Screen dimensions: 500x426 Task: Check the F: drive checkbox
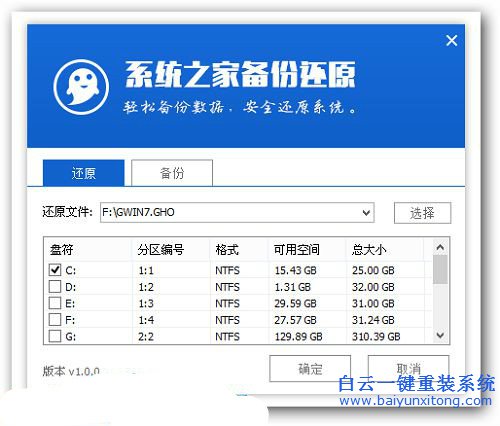tap(55, 320)
